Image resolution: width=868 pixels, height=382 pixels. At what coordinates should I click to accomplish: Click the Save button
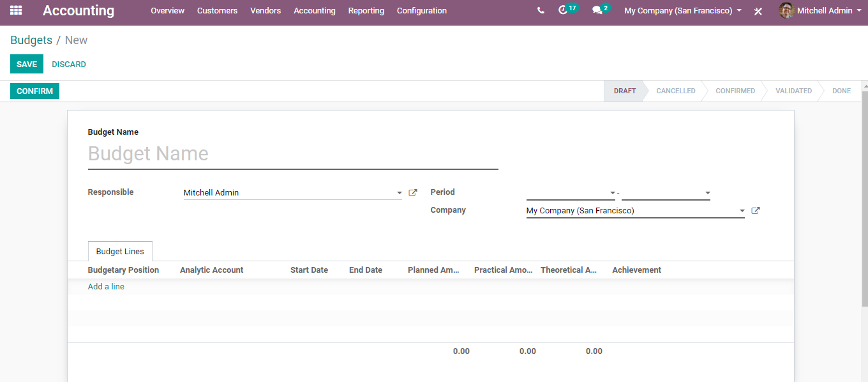coord(27,65)
